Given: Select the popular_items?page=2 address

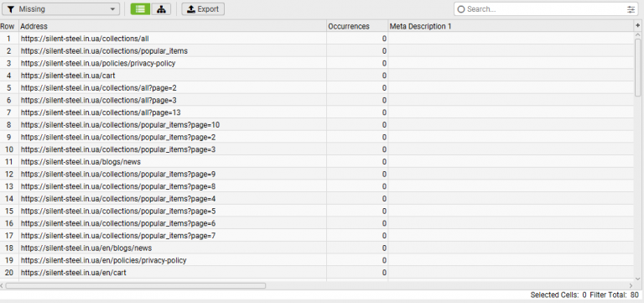Looking at the screenshot, I should pos(118,138).
